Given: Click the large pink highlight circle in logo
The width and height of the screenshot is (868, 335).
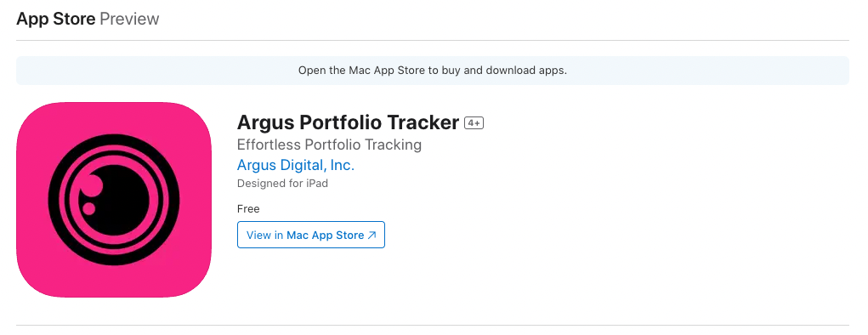Looking at the screenshot, I should (x=92, y=185).
